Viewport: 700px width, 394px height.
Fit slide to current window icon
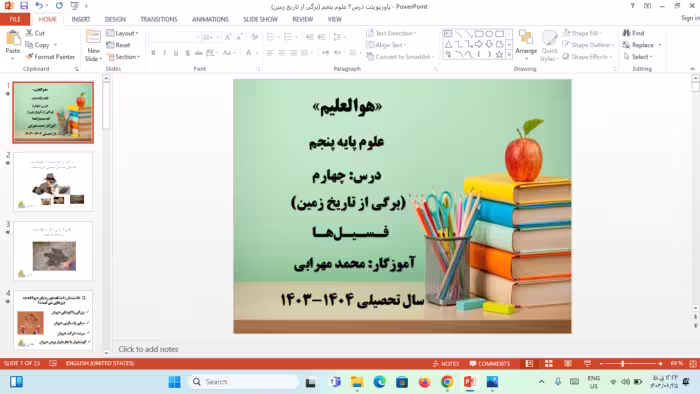click(x=693, y=363)
